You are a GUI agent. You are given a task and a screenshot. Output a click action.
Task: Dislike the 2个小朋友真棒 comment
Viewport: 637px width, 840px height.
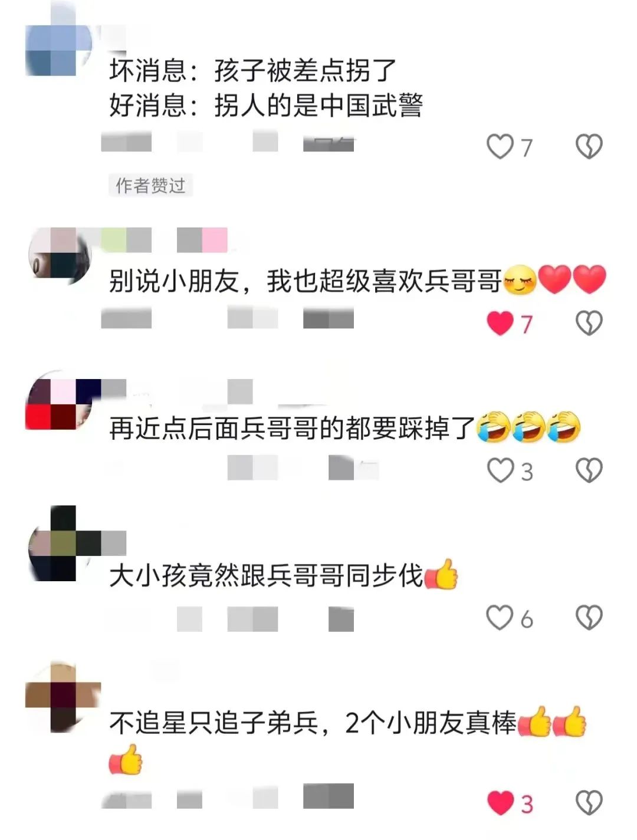589,803
